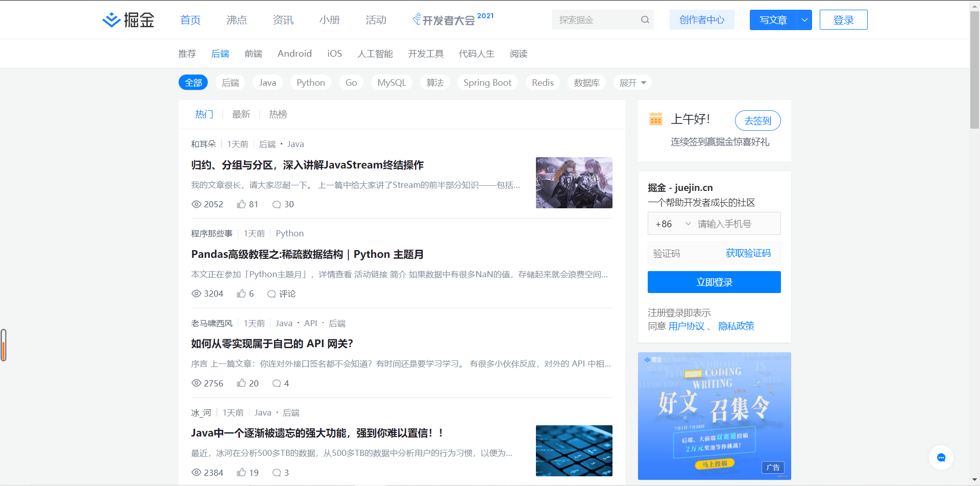Open the +86 country code dropdown

click(x=673, y=224)
